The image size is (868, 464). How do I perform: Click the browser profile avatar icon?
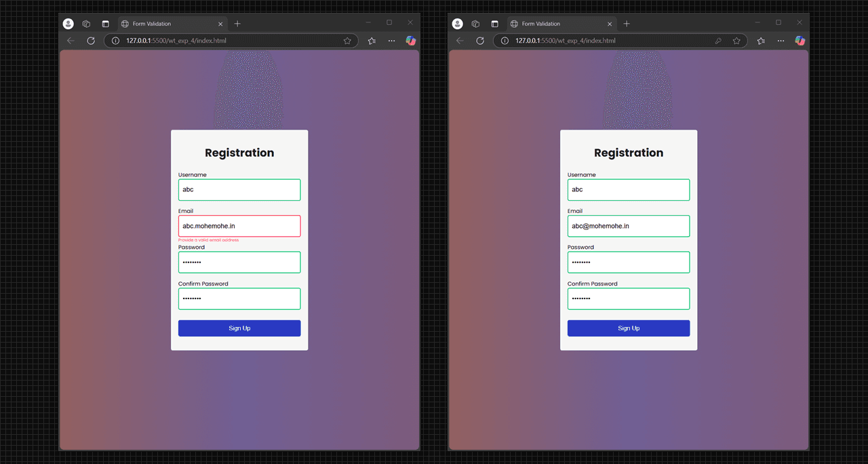point(68,22)
